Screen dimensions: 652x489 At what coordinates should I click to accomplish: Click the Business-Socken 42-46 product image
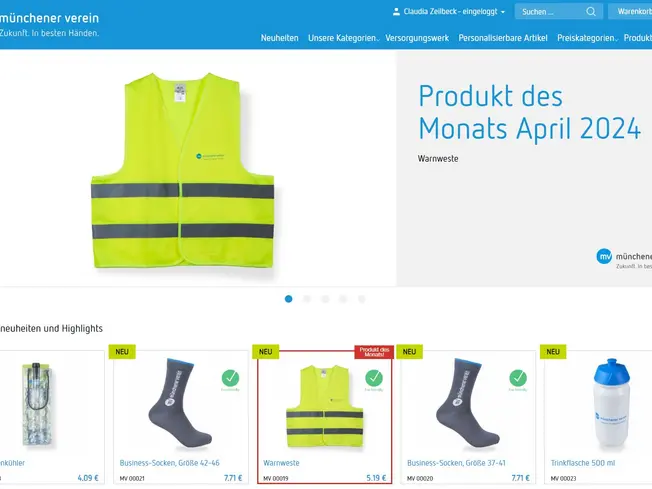pos(180,403)
